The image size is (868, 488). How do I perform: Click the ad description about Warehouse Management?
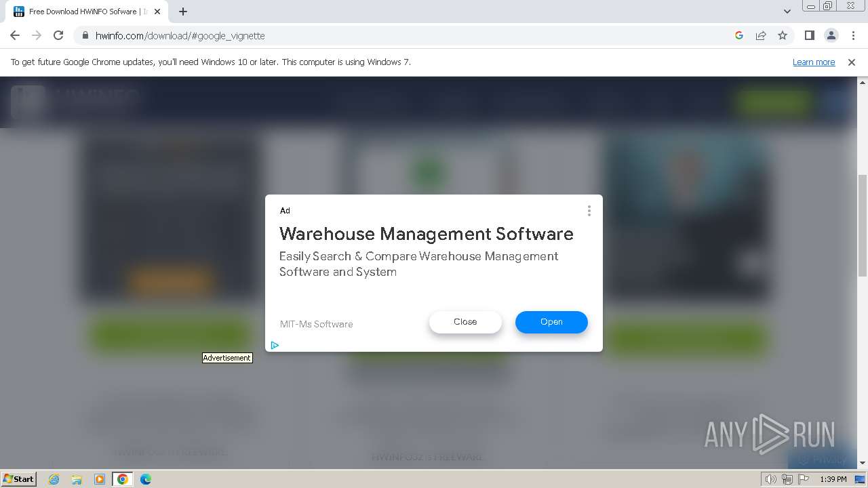pos(419,264)
